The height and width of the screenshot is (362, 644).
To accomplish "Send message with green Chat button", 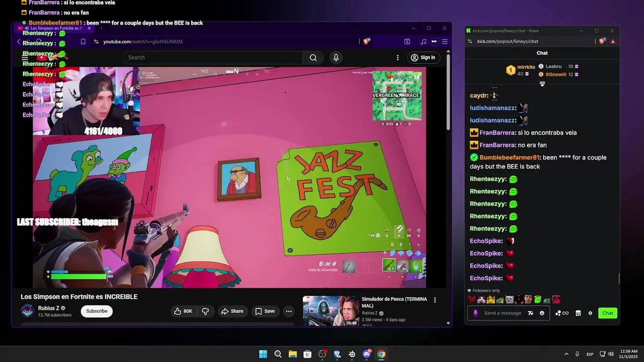I will coord(608,313).
